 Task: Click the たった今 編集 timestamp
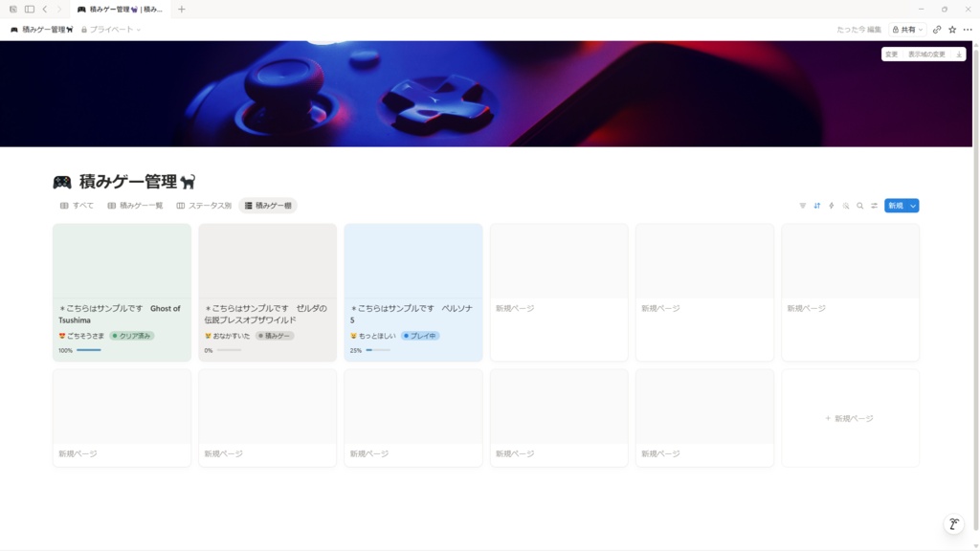point(858,30)
